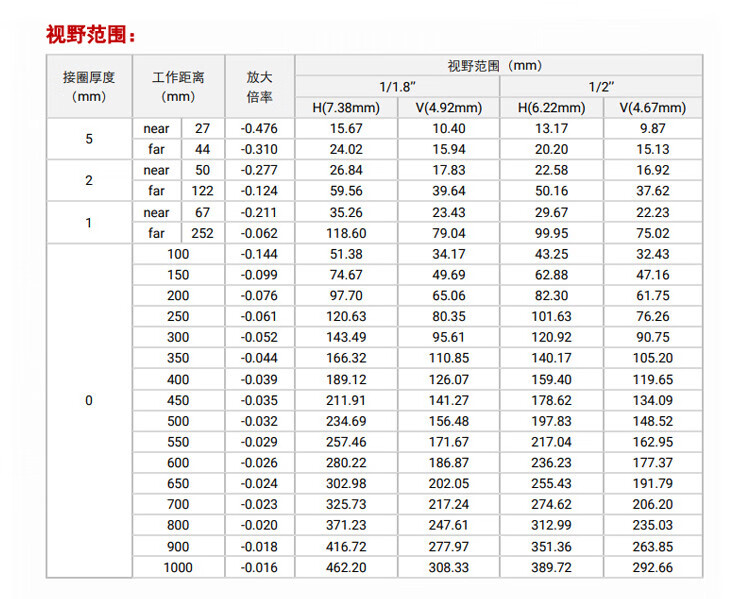Viewport: 750px width, 599px height.
Task: Click field of view value 191.79
Action: (653, 484)
